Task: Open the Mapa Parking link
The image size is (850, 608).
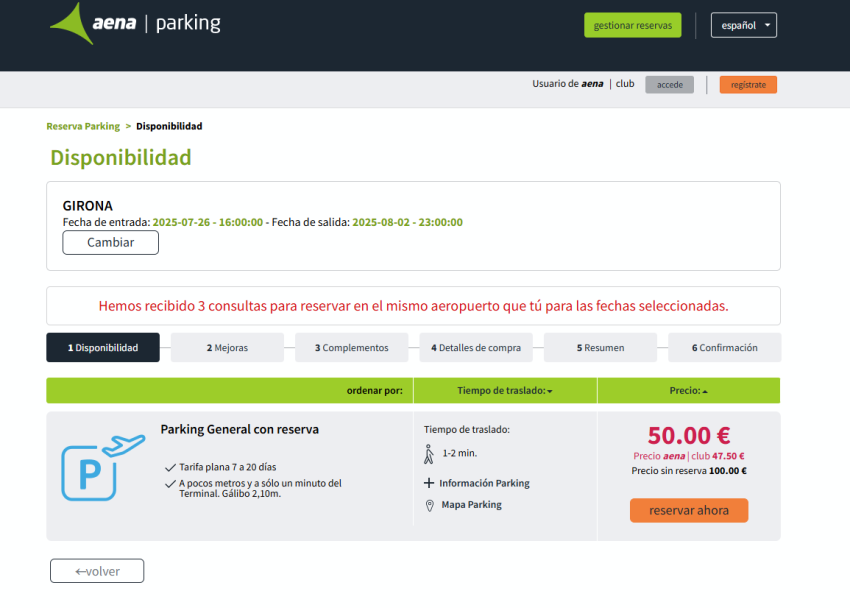Action: (x=471, y=505)
